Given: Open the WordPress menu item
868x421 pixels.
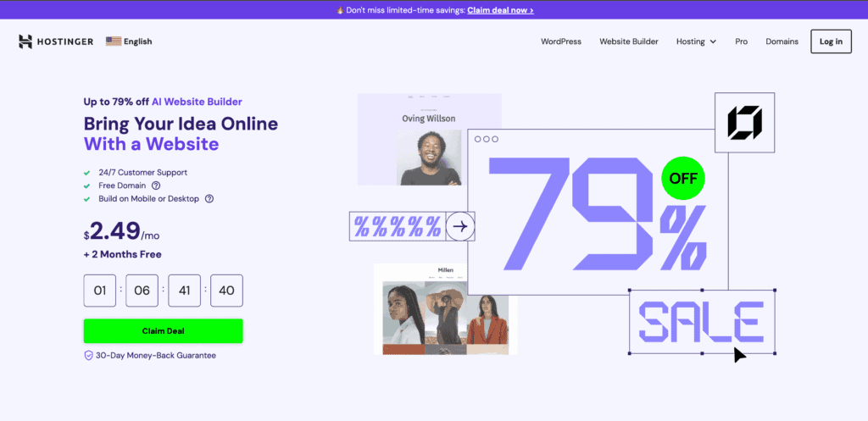Looking at the screenshot, I should click(x=561, y=42).
